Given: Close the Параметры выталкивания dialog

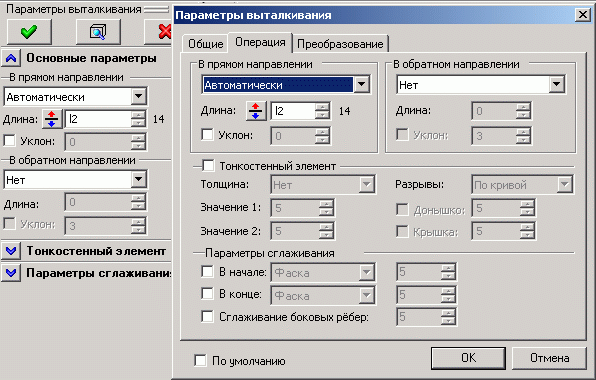Looking at the screenshot, I should click(583, 15).
